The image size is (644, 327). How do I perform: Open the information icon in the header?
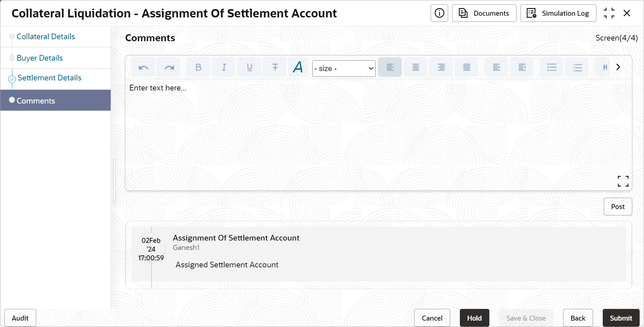point(439,13)
